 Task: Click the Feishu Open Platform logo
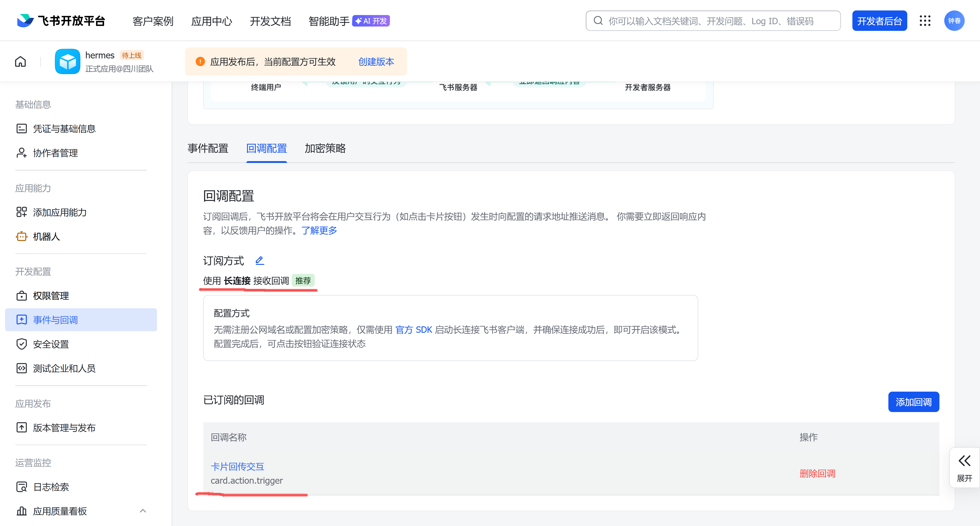[61, 20]
